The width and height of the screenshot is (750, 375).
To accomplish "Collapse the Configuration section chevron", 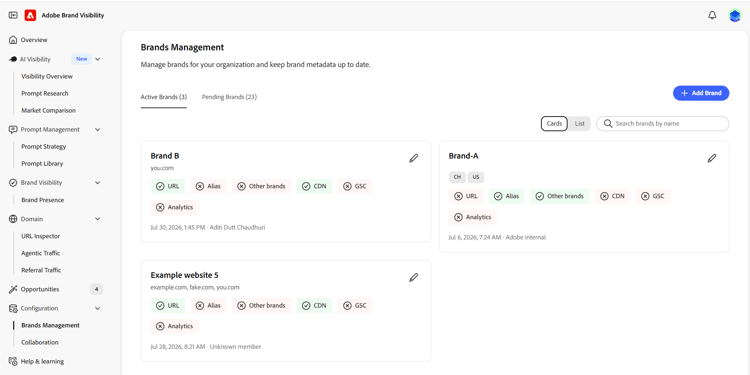I will [x=98, y=309].
